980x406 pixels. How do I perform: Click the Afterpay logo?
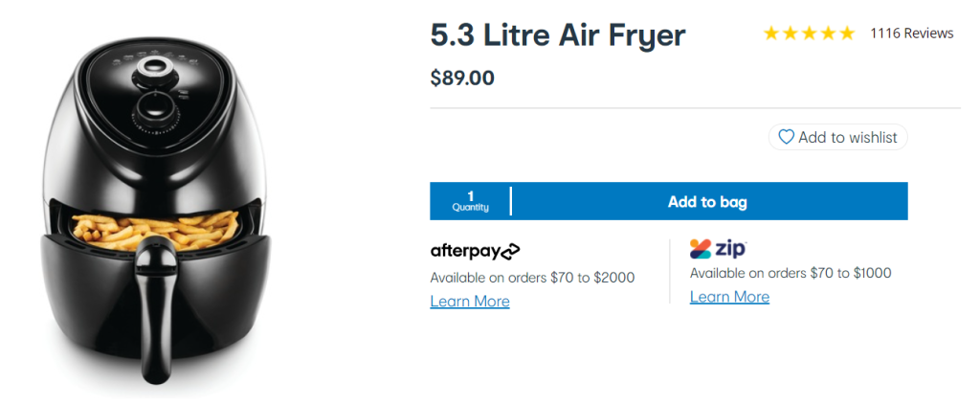pyautogui.click(x=475, y=251)
